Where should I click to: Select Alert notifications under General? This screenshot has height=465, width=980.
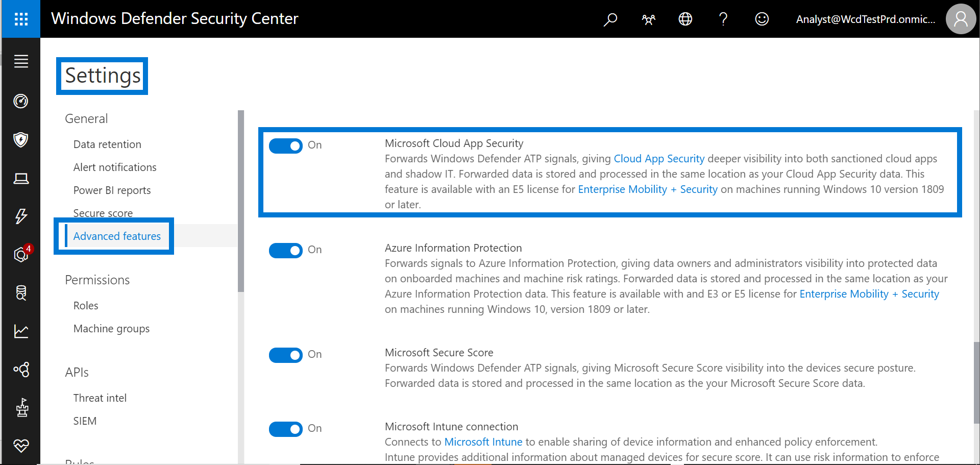[x=114, y=167]
